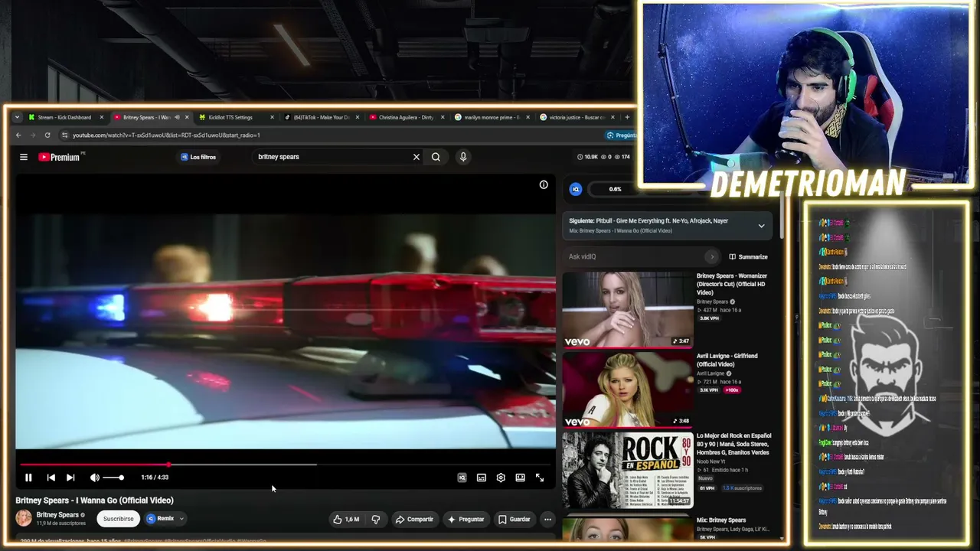Switch to the KickBot TTS Settings tab

230,117
